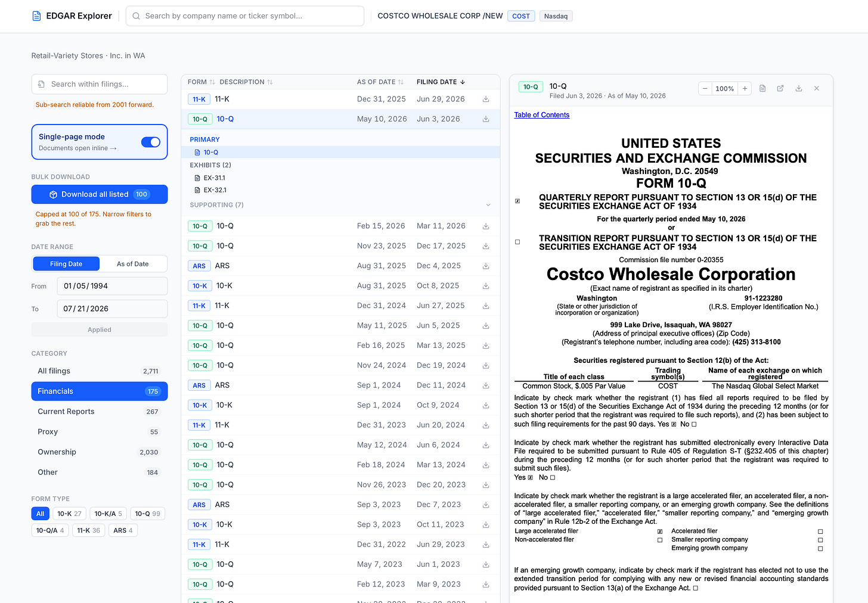The height and width of the screenshot is (603, 868).
Task: Filter form type to 10-K/A
Action: tap(108, 514)
